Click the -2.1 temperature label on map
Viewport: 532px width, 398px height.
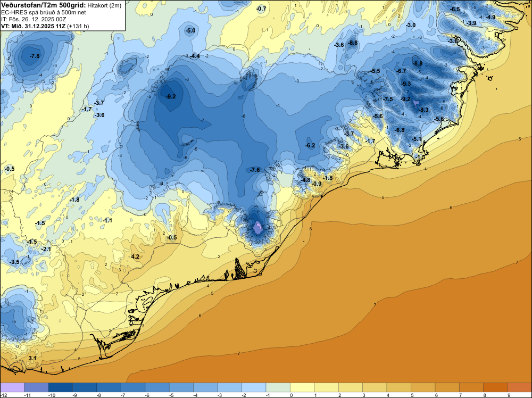(x=46, y=250)
